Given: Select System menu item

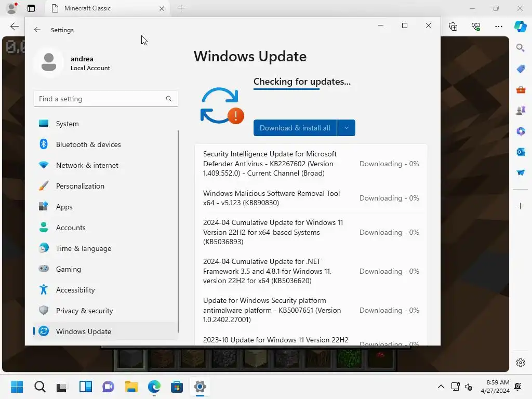Looking at the screenshot, I should (x=105, y=124).
